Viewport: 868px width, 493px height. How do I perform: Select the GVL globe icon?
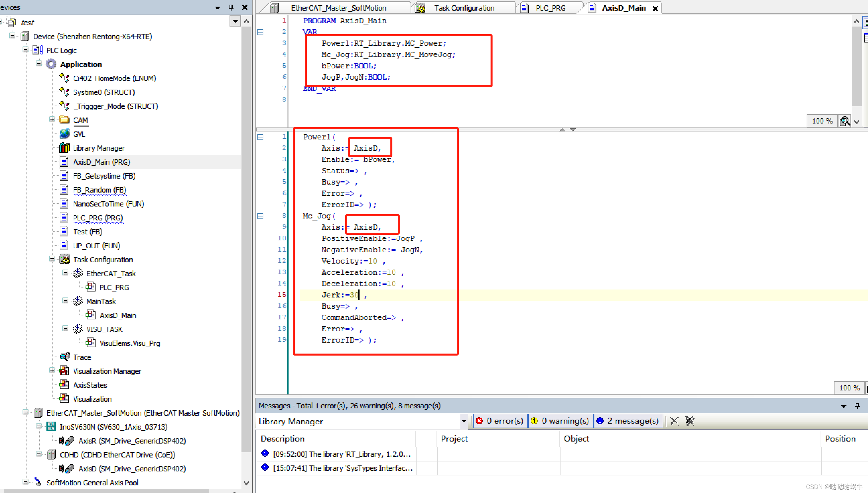[64, 134]
